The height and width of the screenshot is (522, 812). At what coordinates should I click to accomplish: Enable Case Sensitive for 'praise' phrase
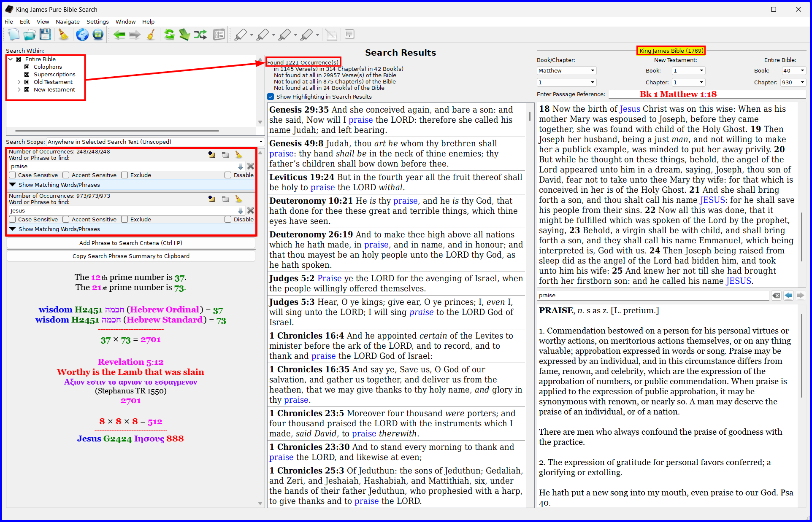pos(13,175)
